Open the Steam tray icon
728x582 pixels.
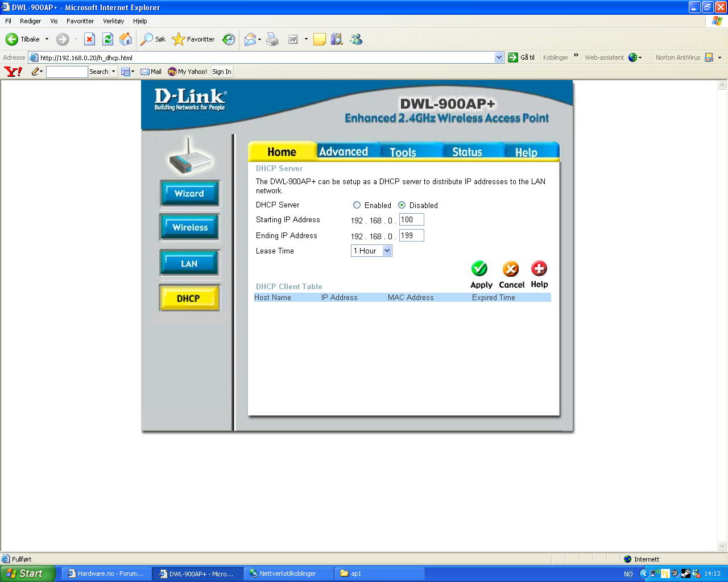686,573
